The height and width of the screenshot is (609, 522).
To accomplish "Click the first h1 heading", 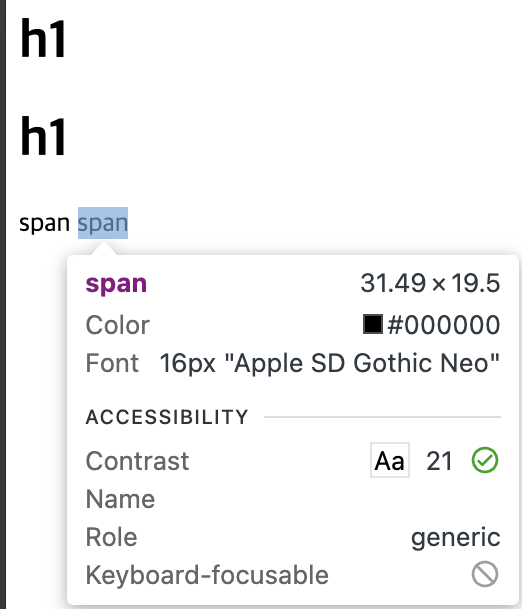I will click(x=43, y=39).
